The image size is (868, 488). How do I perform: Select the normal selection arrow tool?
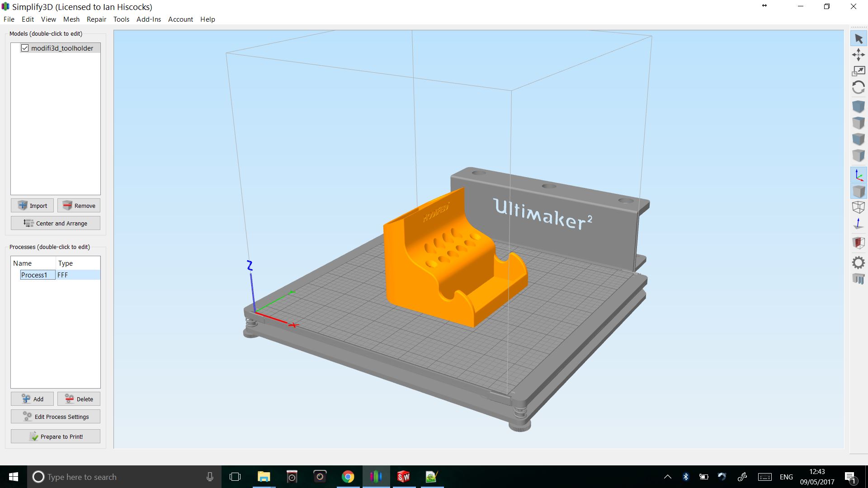coord(858,39)
